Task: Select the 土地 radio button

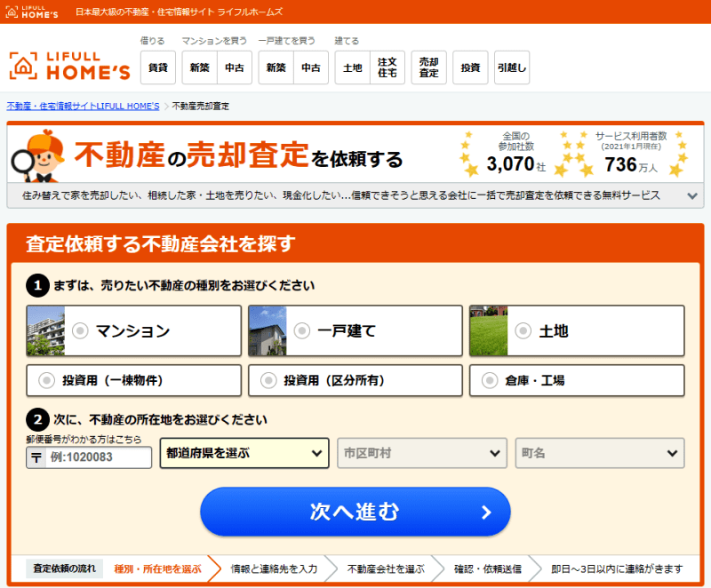Action: tap(523, 330)
